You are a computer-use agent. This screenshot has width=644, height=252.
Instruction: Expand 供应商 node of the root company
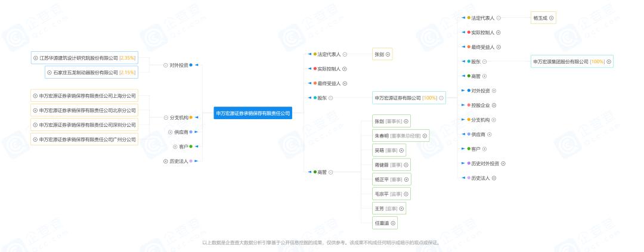[x=170, y=132]
